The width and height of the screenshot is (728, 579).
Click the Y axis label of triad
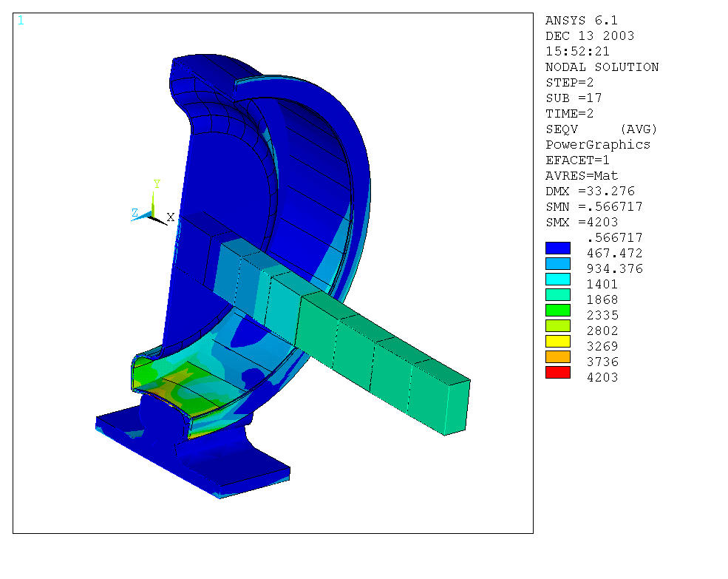point(157,184)
